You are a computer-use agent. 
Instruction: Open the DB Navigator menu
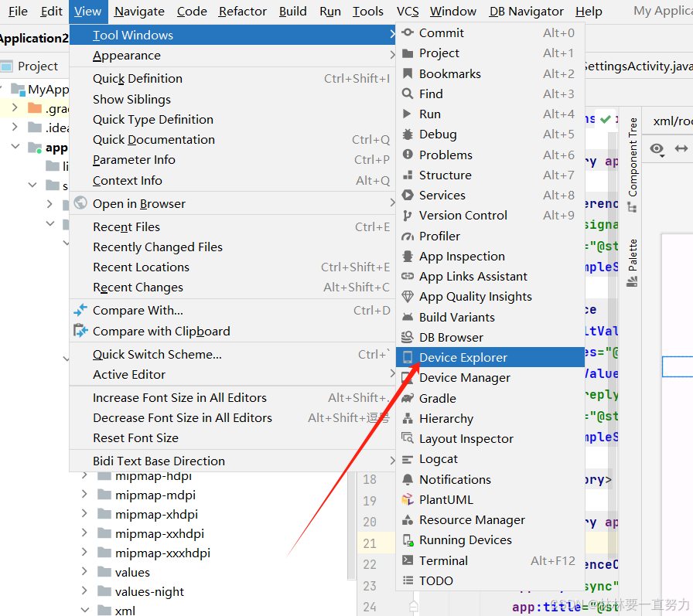[527, 12]
